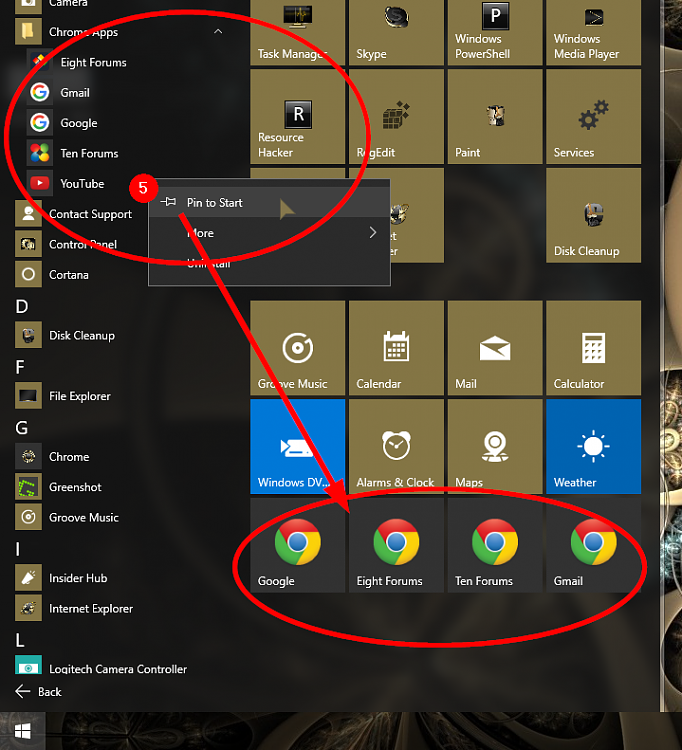Collapse the Chrome Apps folder
Screen dimensions: 682x750
pyautogui.click(x=218, y=32)
